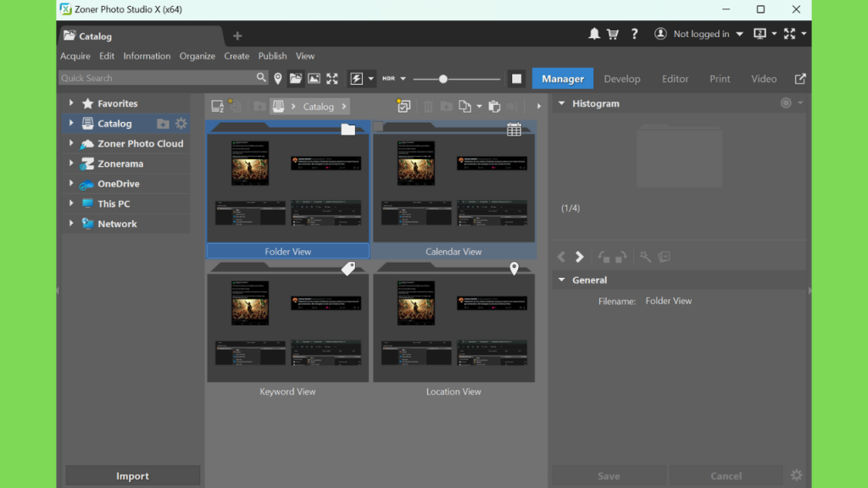Click the second monitor display icon
The width and height of the screenshot is (868, 488).
760,34
